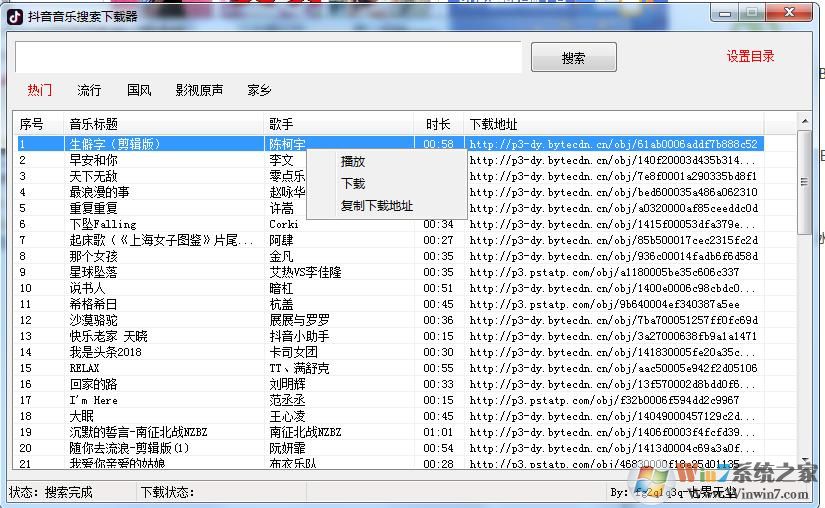The height and width of the screenshot is (508, 825).
Task: Select the 国风 category tab
Action: click(x=139, y=91)
